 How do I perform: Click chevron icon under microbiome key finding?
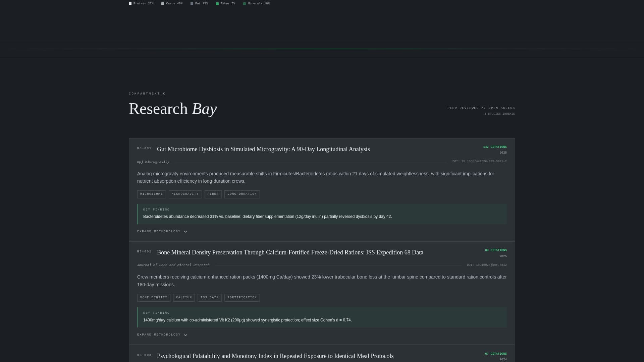click(185, 232)
